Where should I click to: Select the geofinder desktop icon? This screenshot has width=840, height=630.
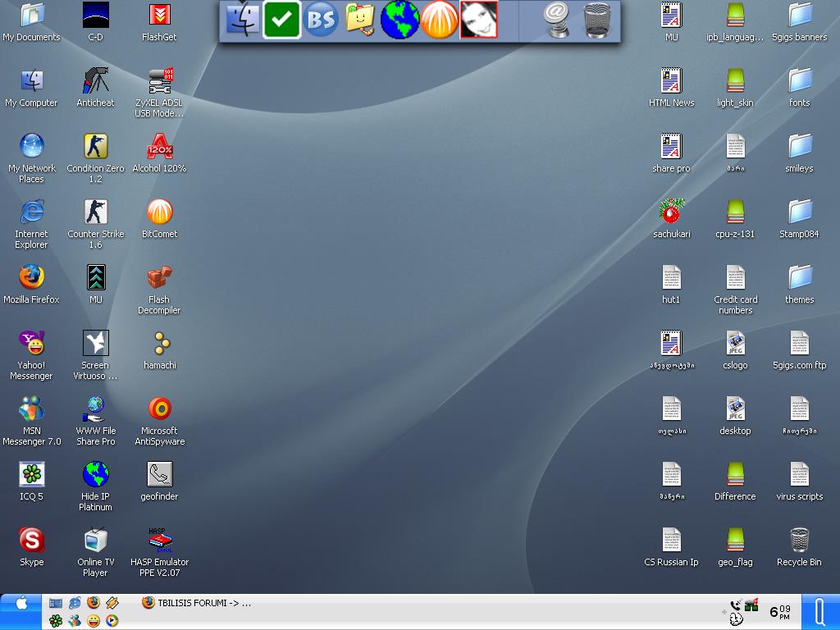click(159, 481)
